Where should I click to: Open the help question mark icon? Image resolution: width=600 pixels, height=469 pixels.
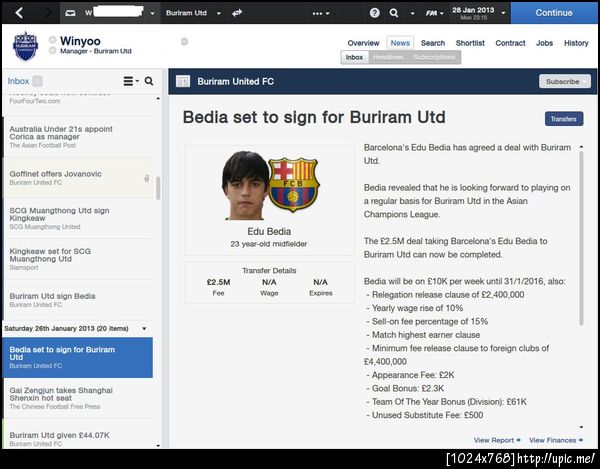click(x=375, y=13)
